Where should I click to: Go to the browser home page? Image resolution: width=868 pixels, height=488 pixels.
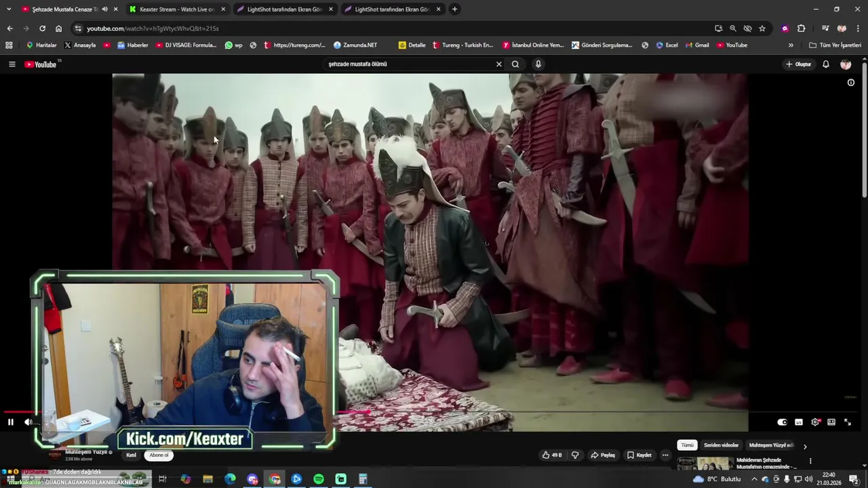[x=58, y=28]
